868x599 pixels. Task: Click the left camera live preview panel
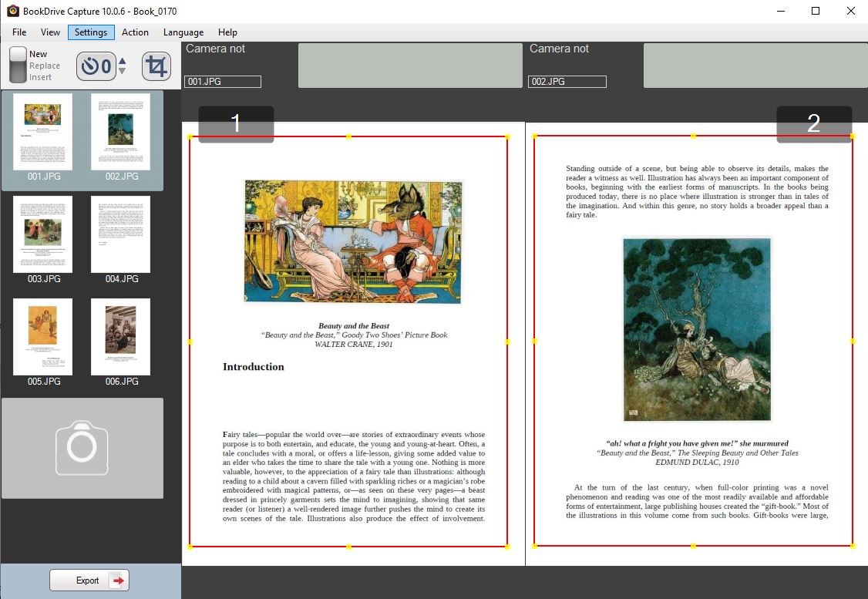410,66
